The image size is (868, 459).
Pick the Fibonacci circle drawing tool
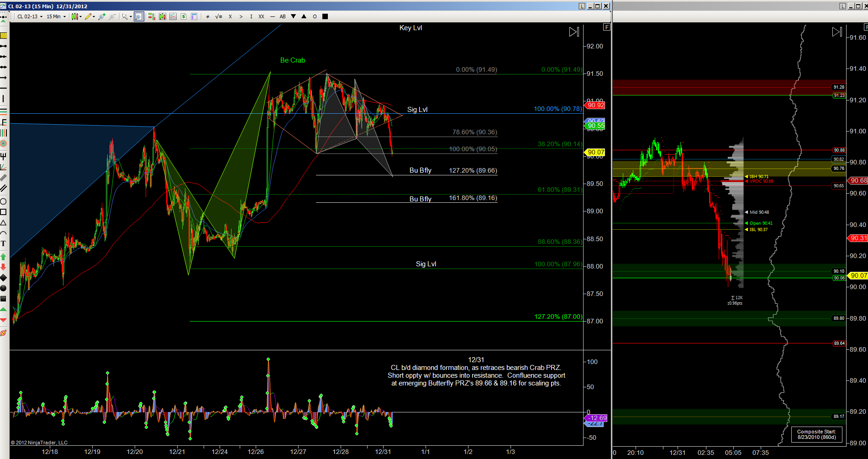tap(3, 143)
